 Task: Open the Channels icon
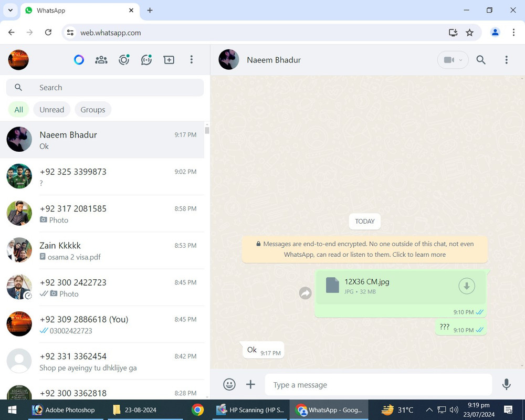pyautogui.click(x=146, y=60)
